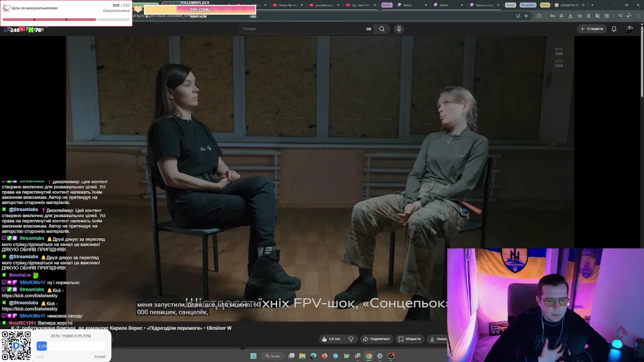Image resolution: width=644 pixels, height=362 pixels.
Task: Expand the 'Dota2' tab group chip
Action: pos(510,5)
